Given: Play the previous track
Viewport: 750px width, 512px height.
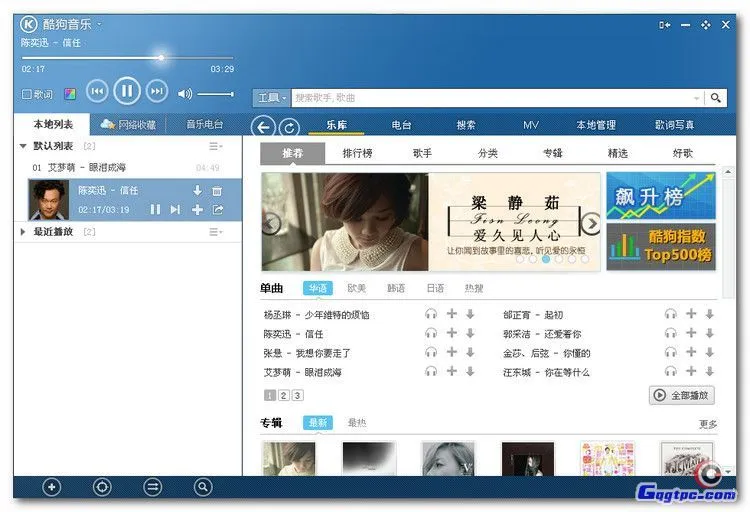Looking at the screenshot, I should click(x=97, y=91).
